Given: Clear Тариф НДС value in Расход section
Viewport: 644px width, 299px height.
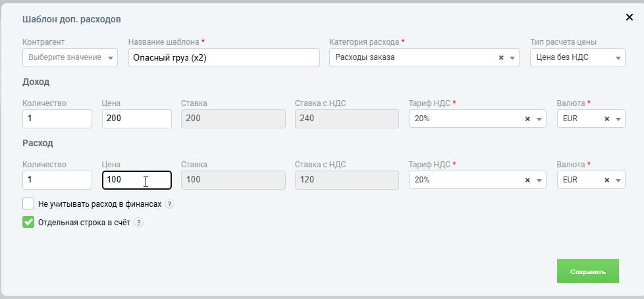Looking at the screenshot, I should pos(527,180).
